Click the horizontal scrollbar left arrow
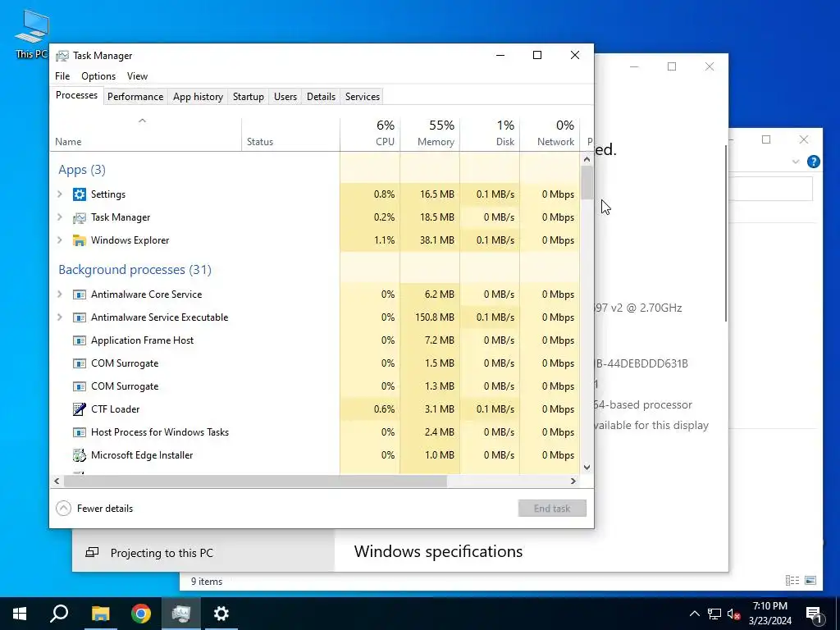840x630 pixels. pyautogui.click(x=57, y=481)
